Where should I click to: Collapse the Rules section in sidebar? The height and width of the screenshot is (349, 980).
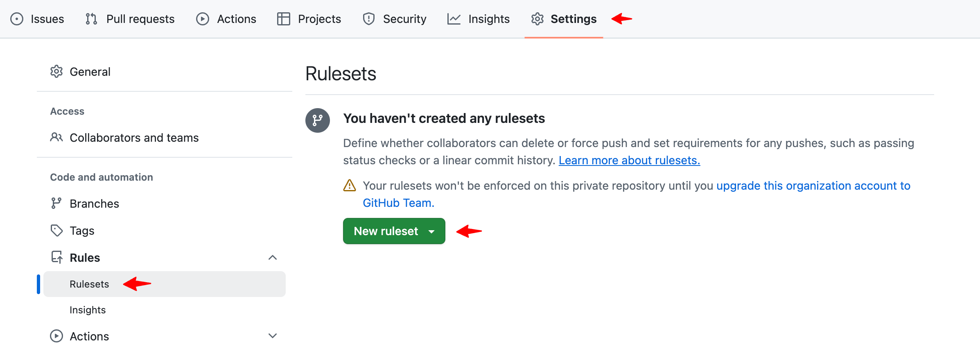pos(273,258)
